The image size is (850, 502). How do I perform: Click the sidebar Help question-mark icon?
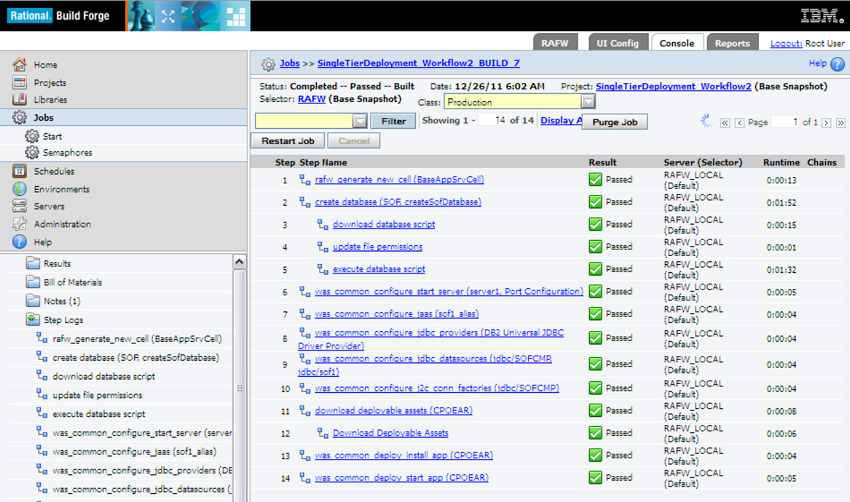coord(20,242)
